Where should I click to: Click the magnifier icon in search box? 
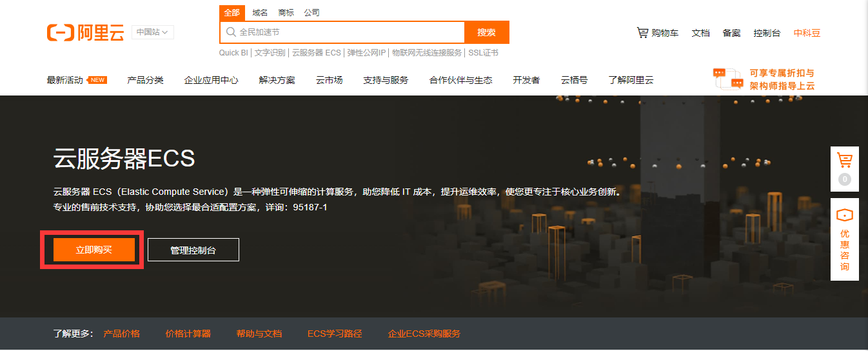pyautogui.click(x=231, y=32)
